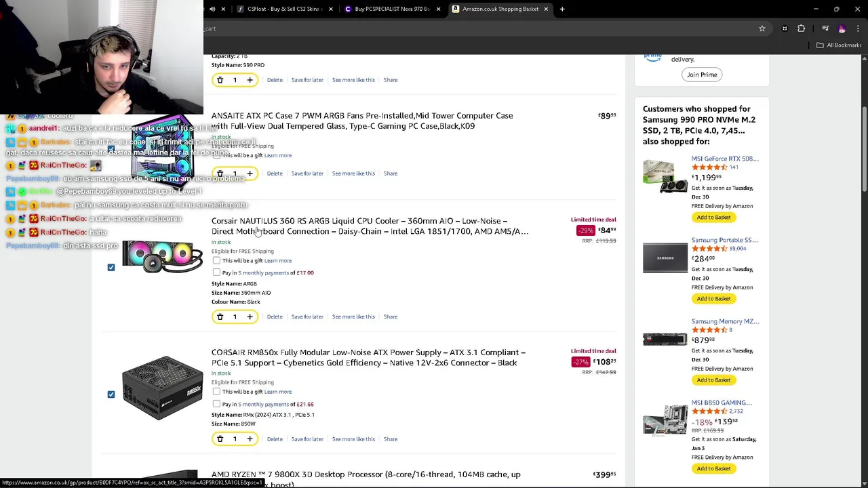Click the trash icon for Corsair NAUTILUS cooler

coord(220,317)
